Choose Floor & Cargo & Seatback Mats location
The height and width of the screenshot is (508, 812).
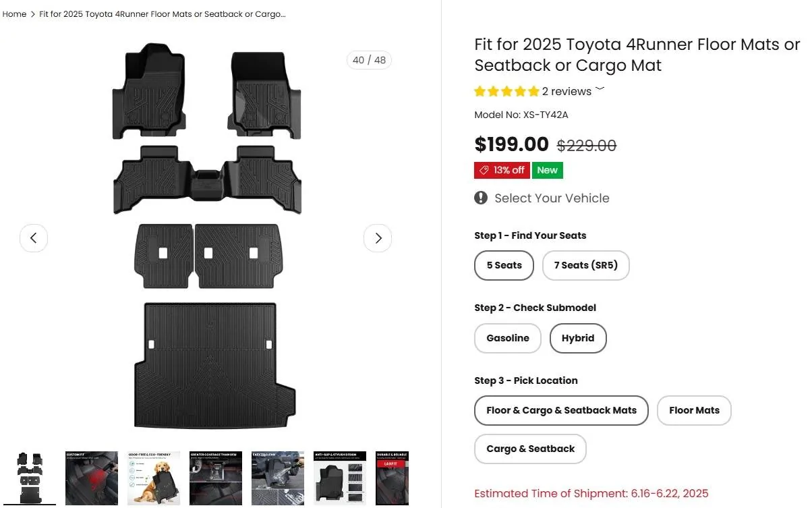pos(560,410)
